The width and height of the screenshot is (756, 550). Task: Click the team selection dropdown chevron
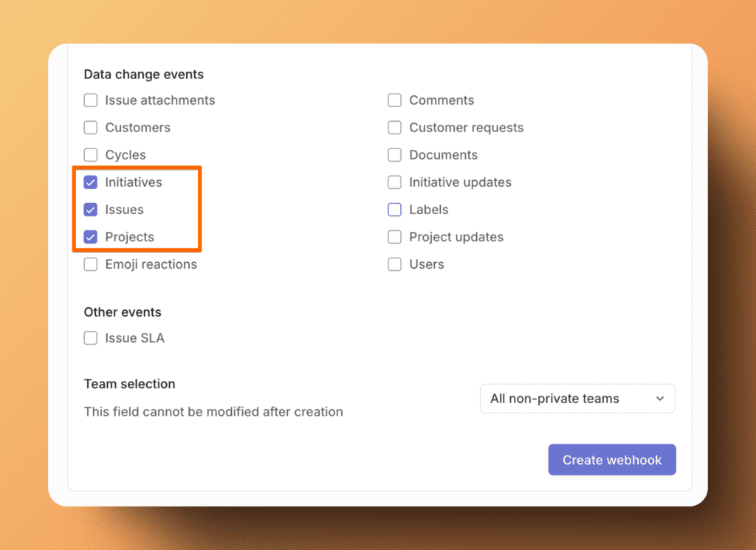point(660,399)
